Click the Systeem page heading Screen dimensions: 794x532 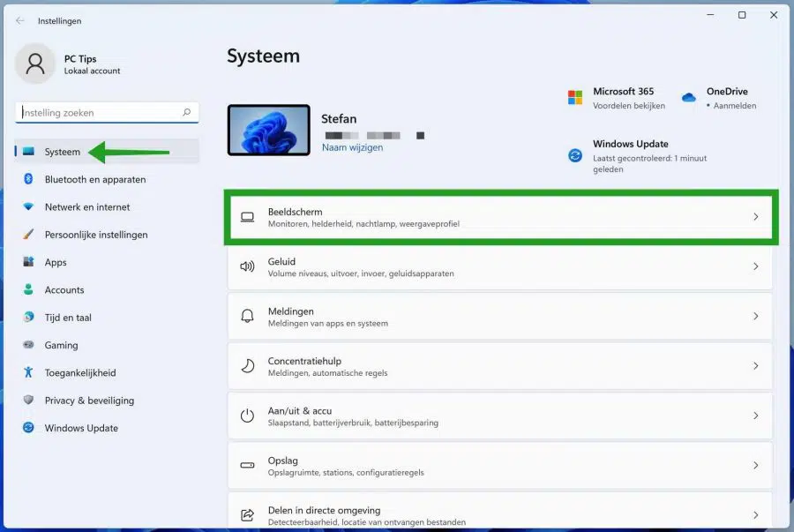[263, 56]
